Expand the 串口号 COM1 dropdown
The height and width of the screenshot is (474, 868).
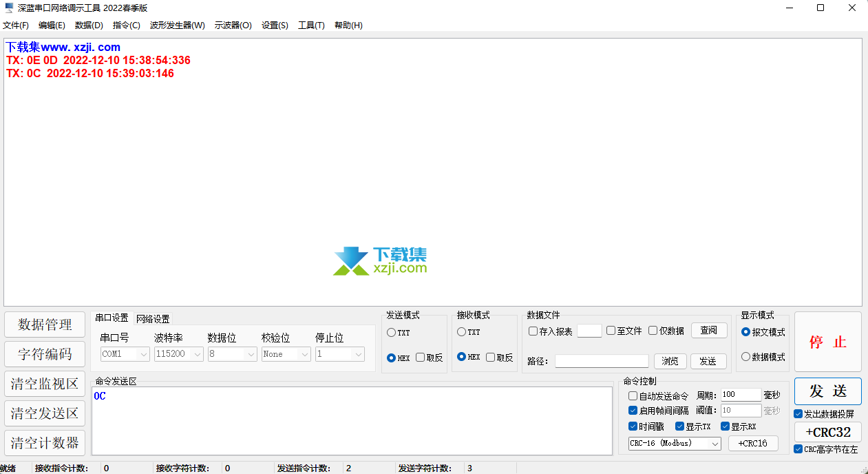click(x=144, y=354)
